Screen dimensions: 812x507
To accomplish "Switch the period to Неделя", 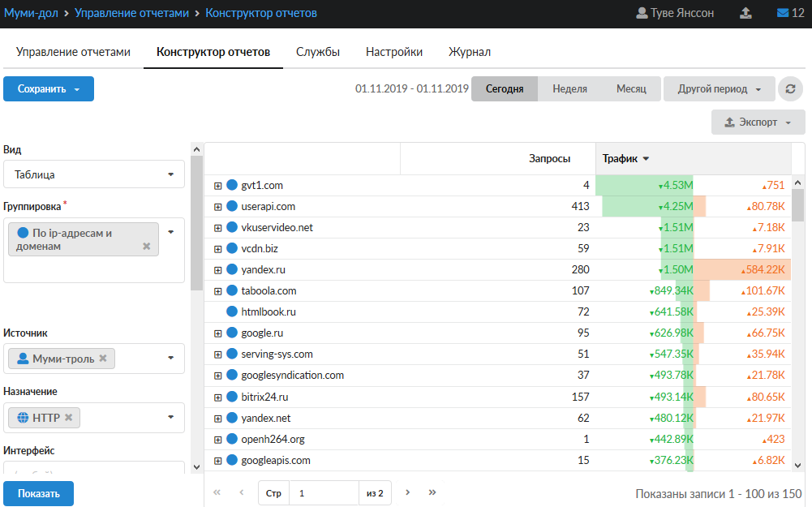I will [569, 89].
